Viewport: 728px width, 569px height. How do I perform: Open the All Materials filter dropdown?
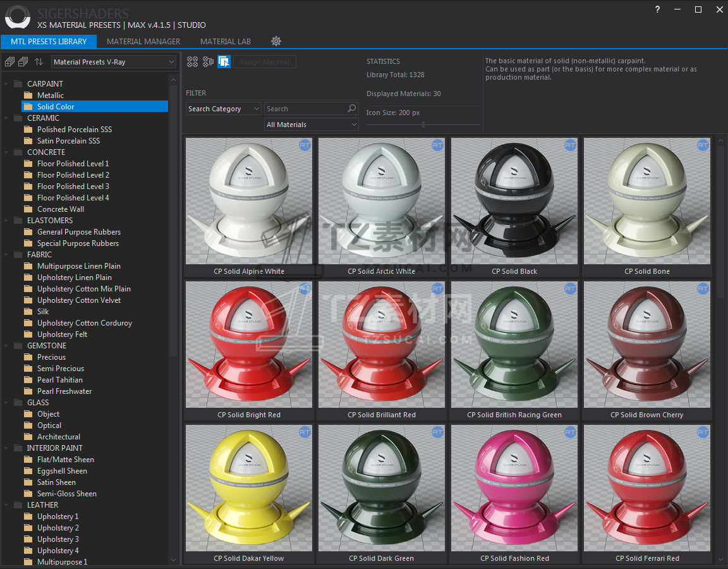(x=312, y=125)
